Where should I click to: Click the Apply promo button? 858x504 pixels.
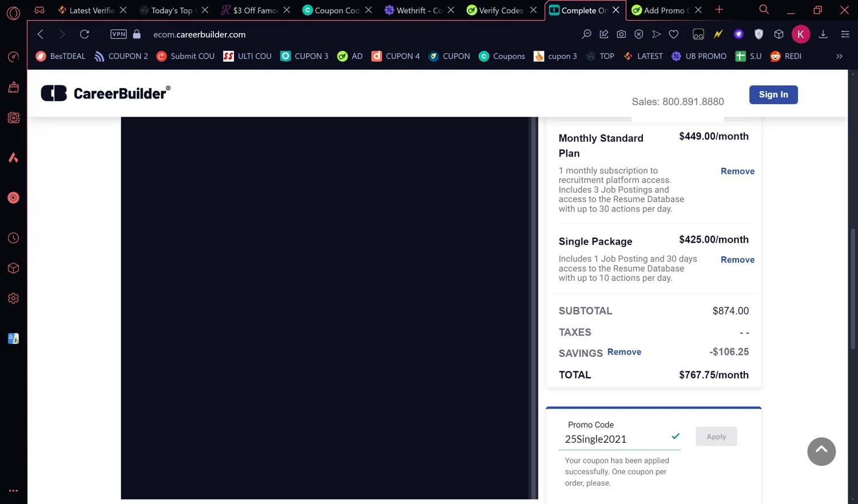click(716, 436)
